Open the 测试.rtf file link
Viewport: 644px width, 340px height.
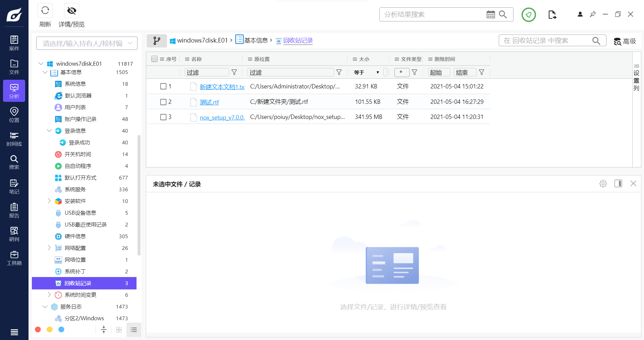point(209,102)
